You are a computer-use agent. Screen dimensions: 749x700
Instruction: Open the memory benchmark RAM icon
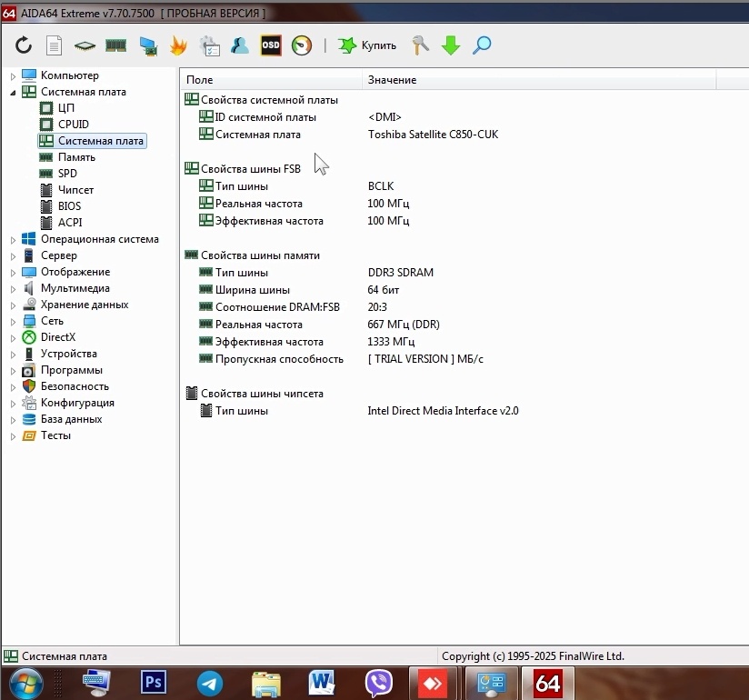pyautogui.click(x=115, y=45)
